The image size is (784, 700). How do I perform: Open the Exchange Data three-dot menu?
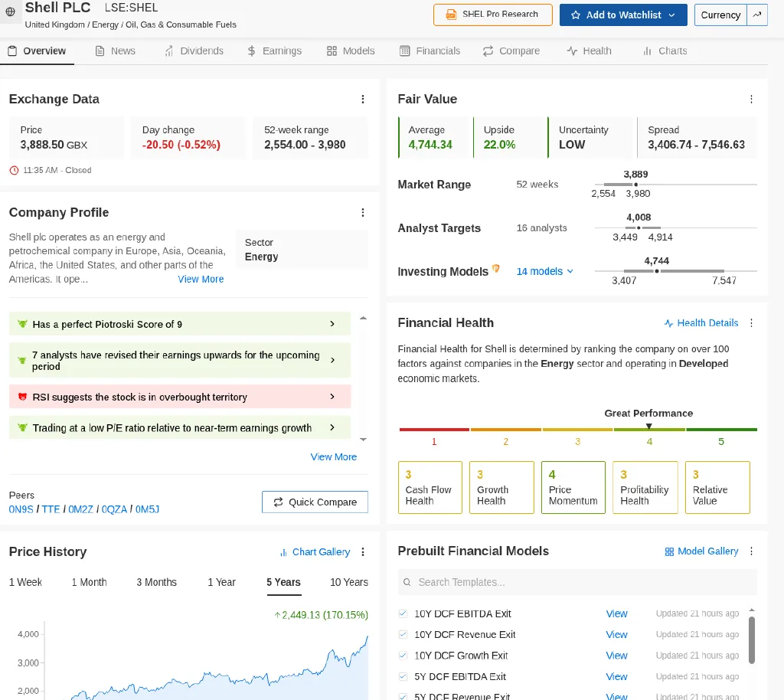pyautogui.click(x=363, y=100)
